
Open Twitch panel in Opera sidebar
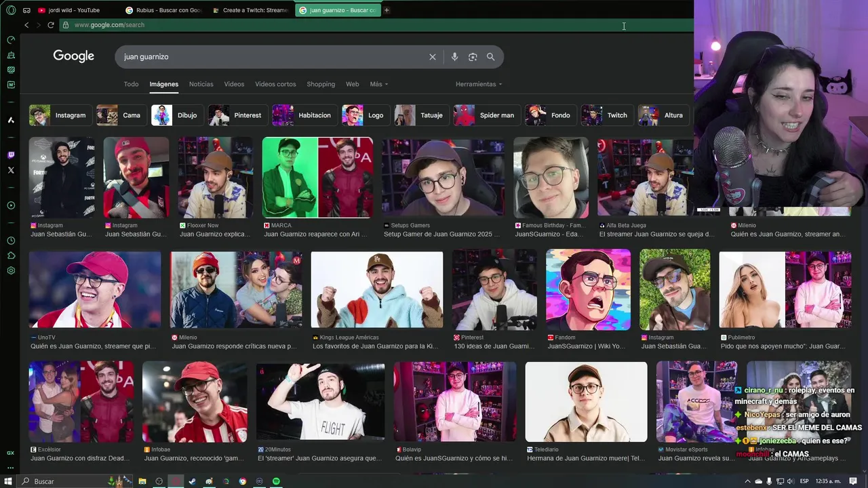[x=11, y=155]
